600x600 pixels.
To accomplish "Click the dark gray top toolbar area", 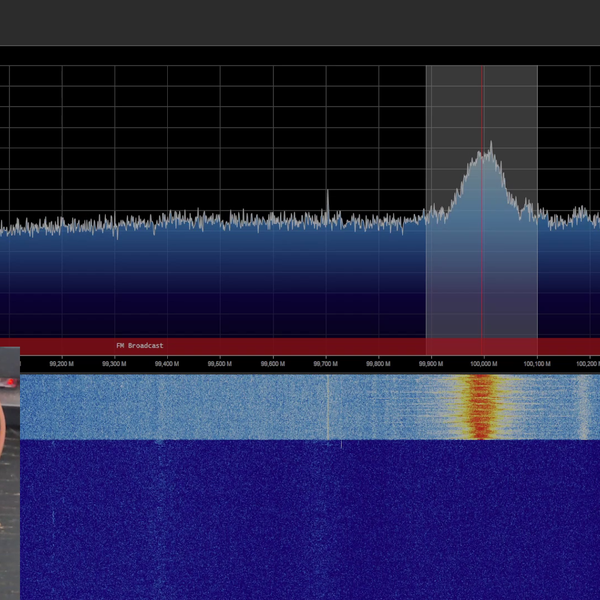I will point(300,22).
